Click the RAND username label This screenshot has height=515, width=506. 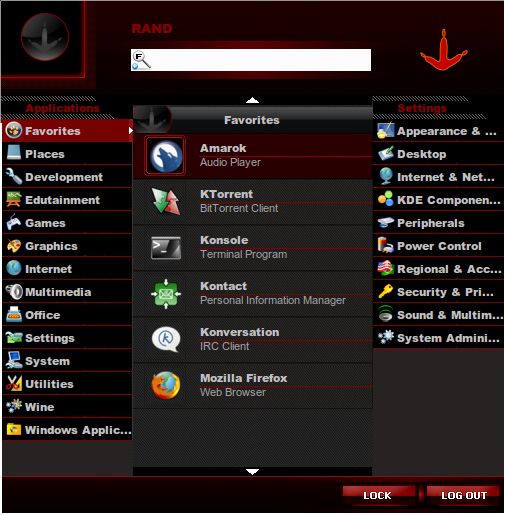point(152,29)
